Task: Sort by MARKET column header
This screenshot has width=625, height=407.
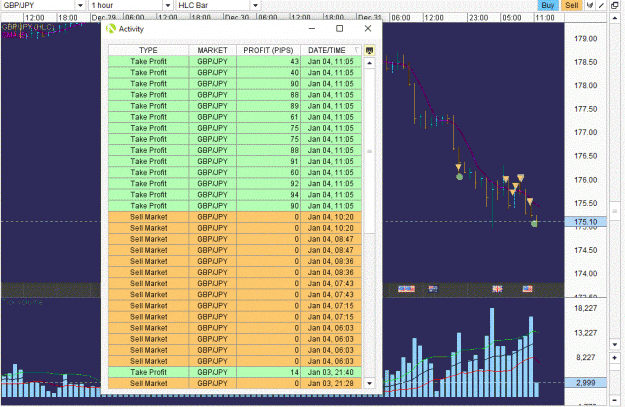Action: coord(212,50)
